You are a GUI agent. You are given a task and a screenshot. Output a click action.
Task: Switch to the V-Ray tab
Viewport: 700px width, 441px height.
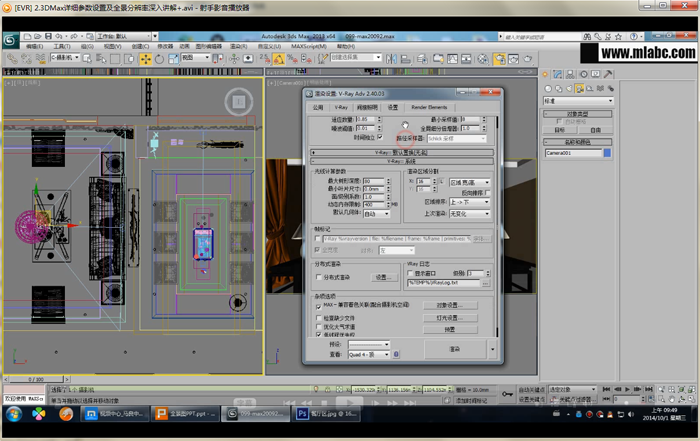[341, 106]
